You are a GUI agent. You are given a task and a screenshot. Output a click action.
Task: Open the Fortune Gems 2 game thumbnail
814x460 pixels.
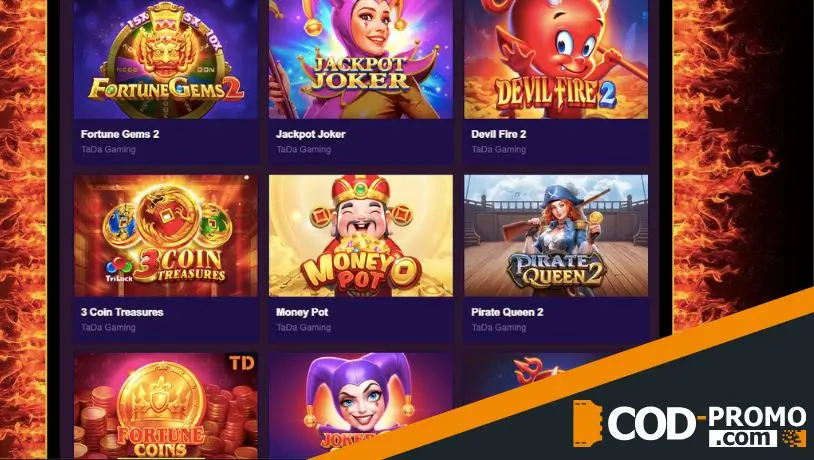pos(166,59)
